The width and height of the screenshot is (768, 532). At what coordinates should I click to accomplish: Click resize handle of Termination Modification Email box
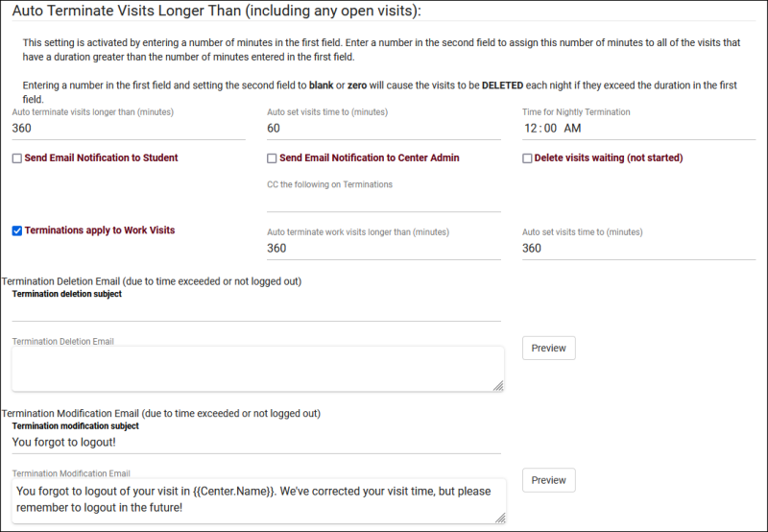coord(498,518)
